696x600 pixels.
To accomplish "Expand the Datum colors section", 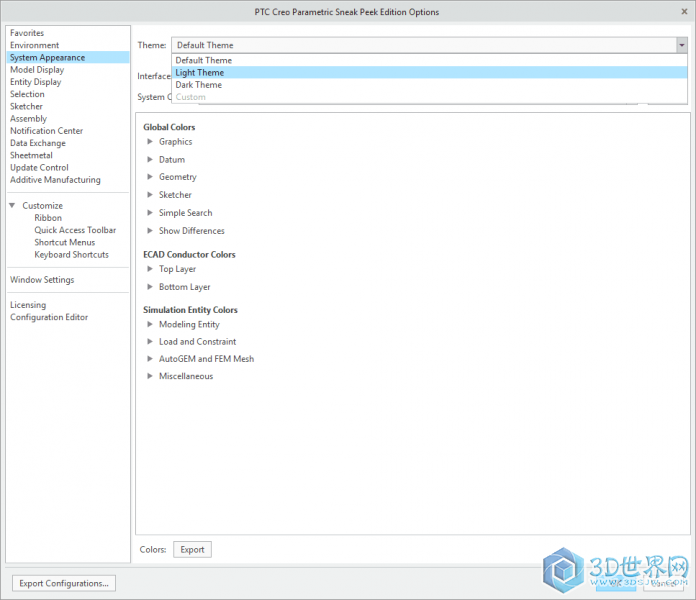I will click(150, 159).
